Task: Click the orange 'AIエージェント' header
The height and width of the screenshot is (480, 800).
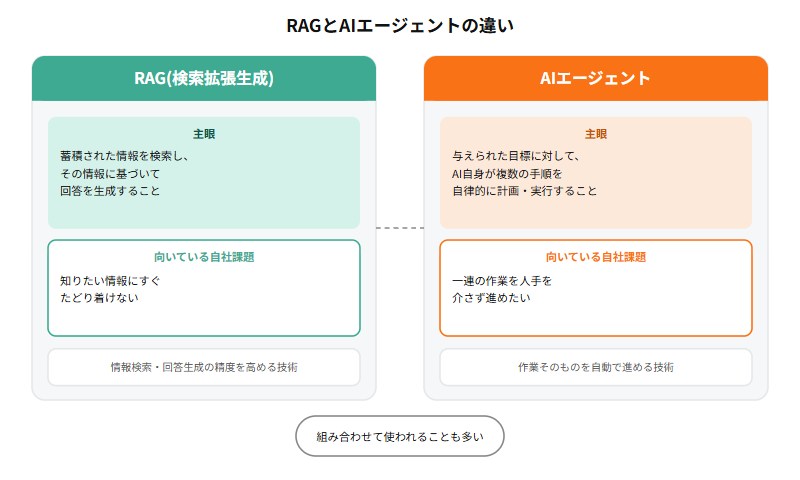Action: coord(595,79)
